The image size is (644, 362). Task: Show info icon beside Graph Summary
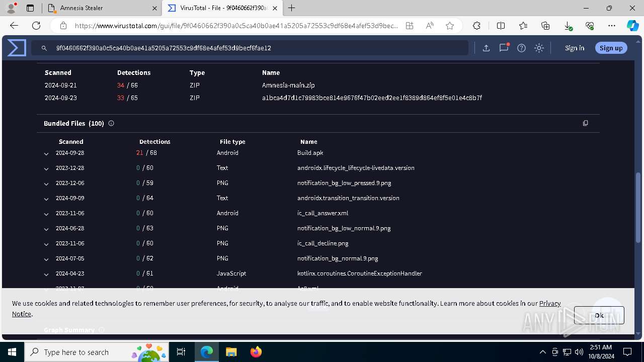tap(102, 330)
